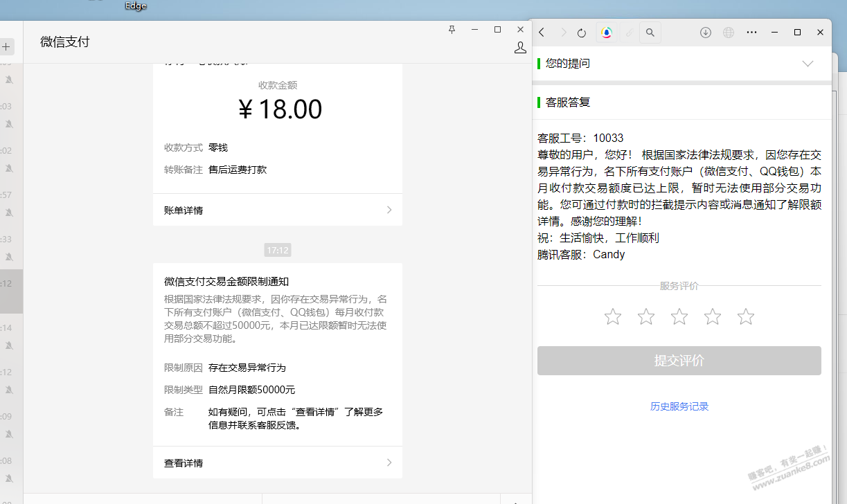Rate the service two stars

click(x=646, y=317)
